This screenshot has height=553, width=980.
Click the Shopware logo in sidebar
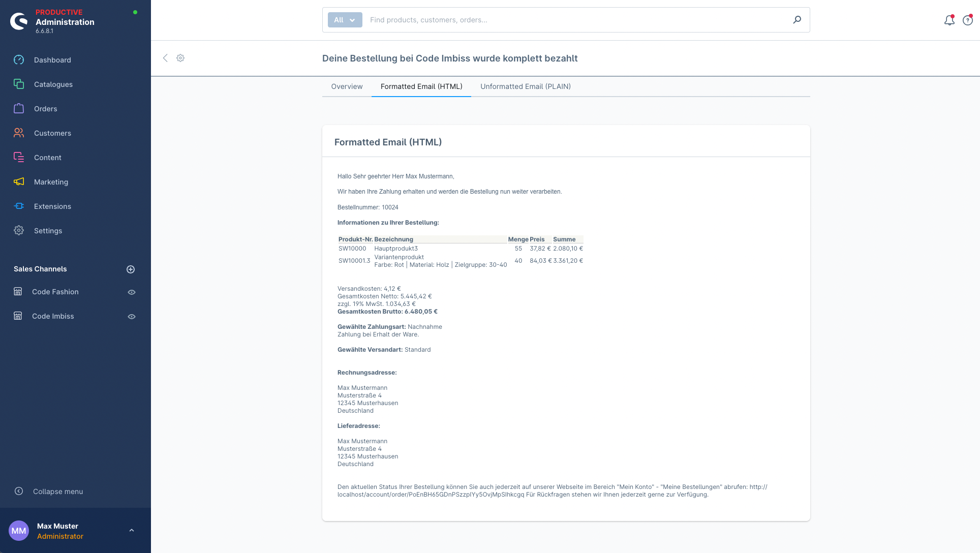coord(19,21)
